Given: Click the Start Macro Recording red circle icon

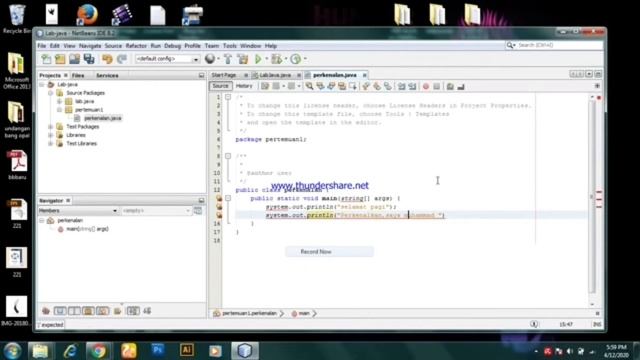Looking at the screenshot, I should [x=426, y=86].
